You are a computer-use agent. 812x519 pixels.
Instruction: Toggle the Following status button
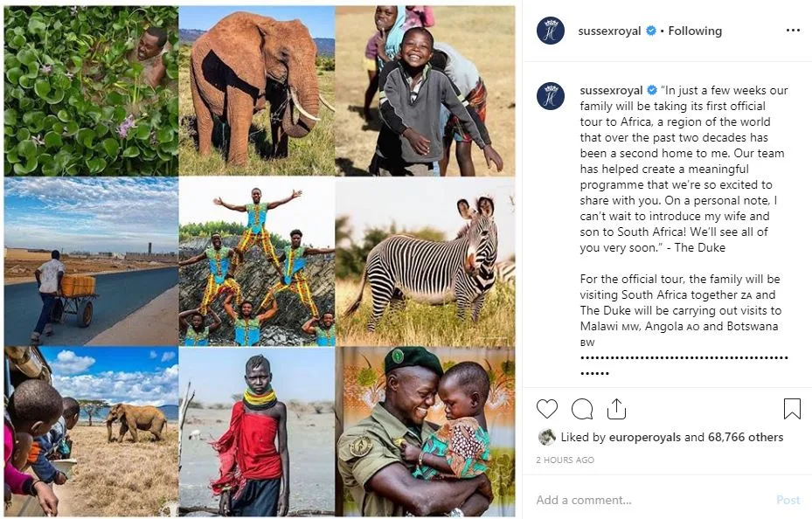pyautogui.click(x=695, y=31)
